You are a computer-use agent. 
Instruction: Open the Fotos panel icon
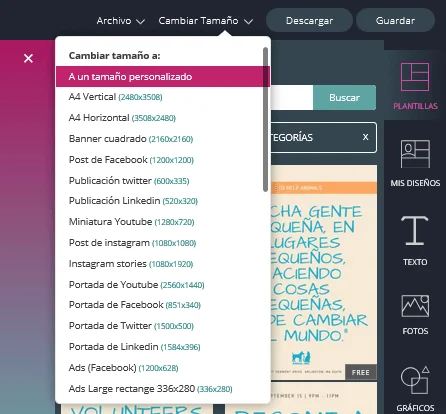tap(415, 306)
